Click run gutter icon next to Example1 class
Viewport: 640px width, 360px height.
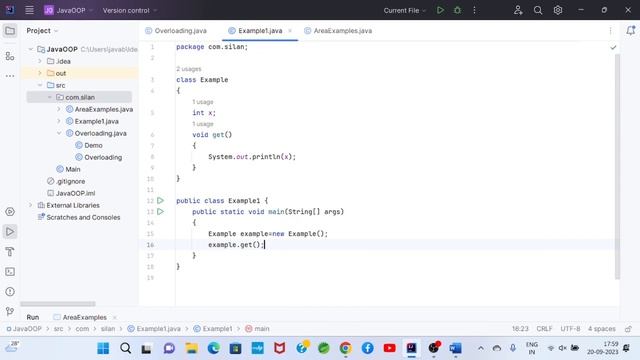tap(160, 200)
